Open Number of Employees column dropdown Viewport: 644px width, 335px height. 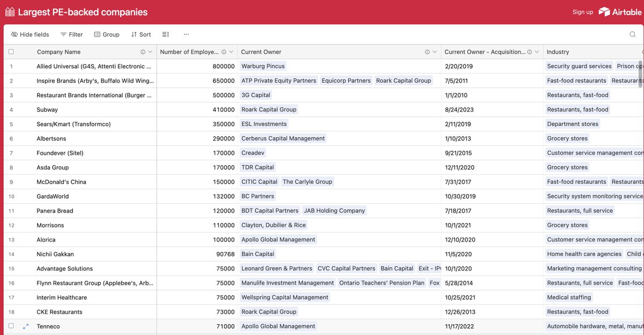pos(231,52)
